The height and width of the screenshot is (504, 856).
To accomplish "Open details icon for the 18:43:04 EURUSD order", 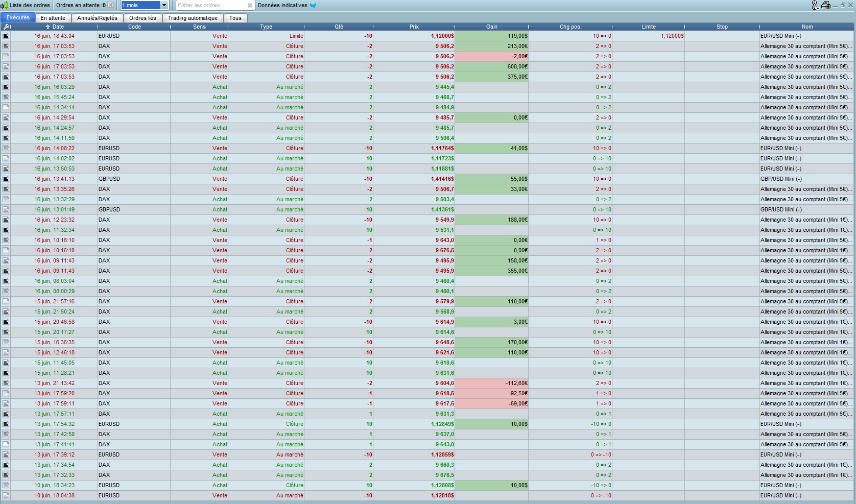I will 6,36.
